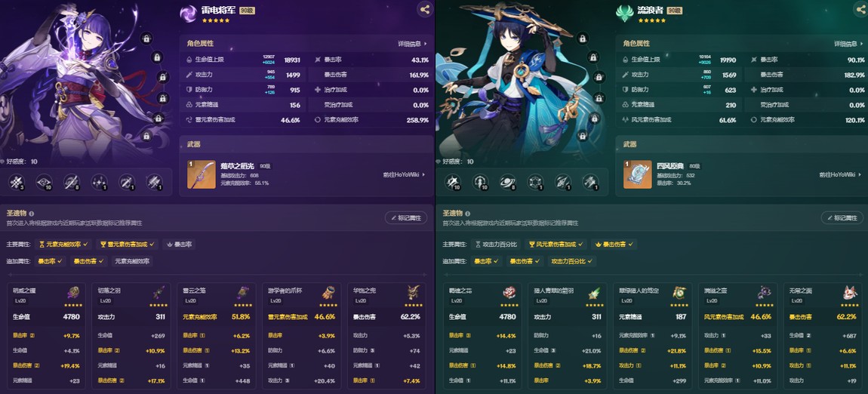The image size is (868, 394).
Task: Select 雷电将军's first talent icon
Action: point(16,182)
